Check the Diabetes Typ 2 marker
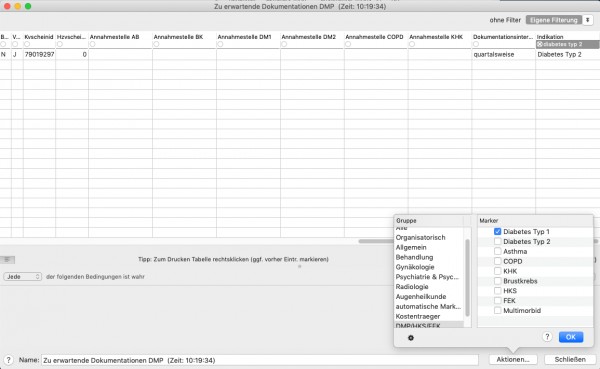Screen dimensions: 600x369 pyautogui.click(x=497, y=242)
